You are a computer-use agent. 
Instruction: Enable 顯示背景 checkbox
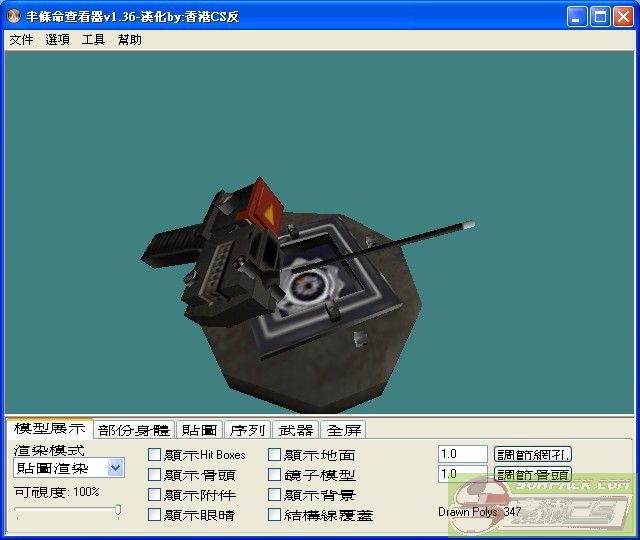(x=274, y=495)
